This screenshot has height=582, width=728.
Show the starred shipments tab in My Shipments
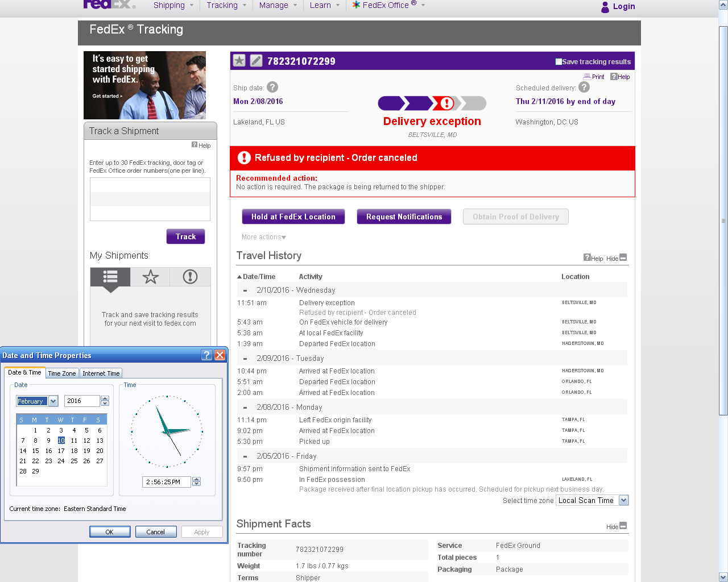[x=150, y=277]
